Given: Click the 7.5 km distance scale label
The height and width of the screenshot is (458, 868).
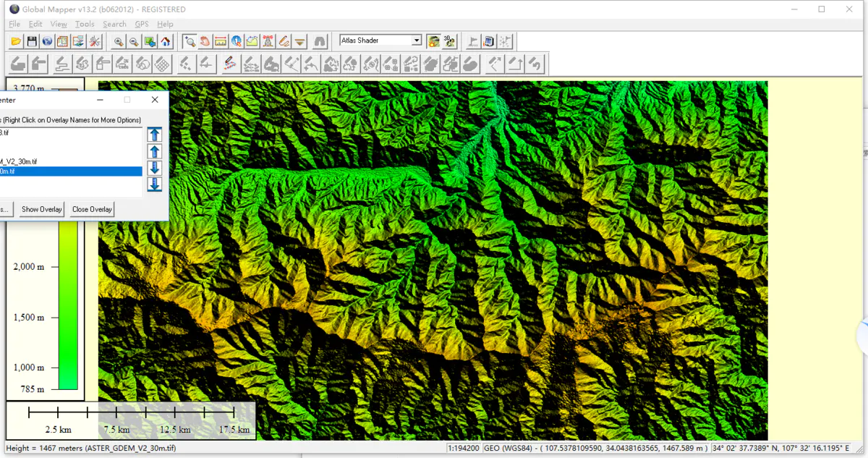Looking at the screenshot, I should point(117,429).
